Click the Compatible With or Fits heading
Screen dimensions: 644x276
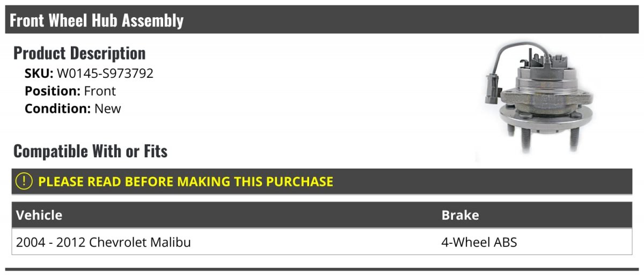coord(90,151)
